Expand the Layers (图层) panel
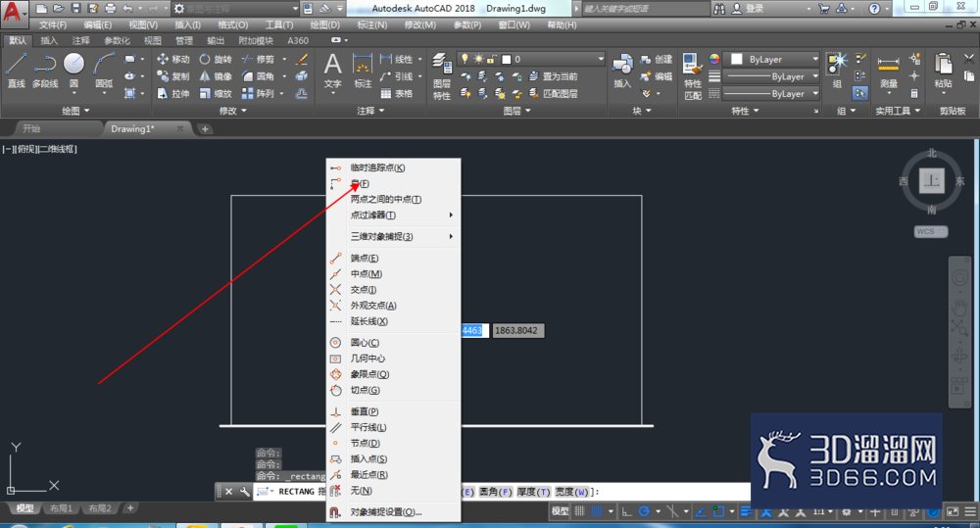The width and height of the screenshot is (980, 528). (516, 111)
